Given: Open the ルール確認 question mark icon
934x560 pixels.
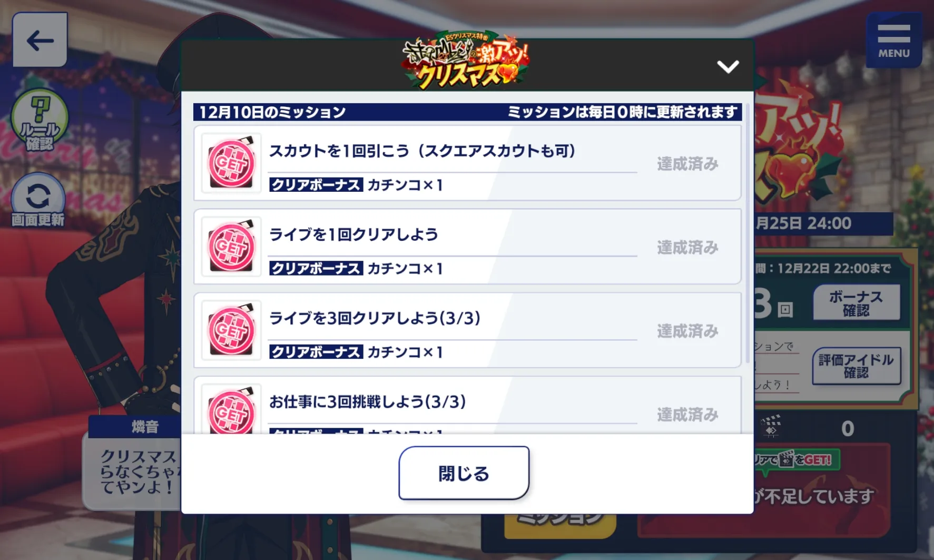Looking at the screenshot, I should tap(40, 120).
